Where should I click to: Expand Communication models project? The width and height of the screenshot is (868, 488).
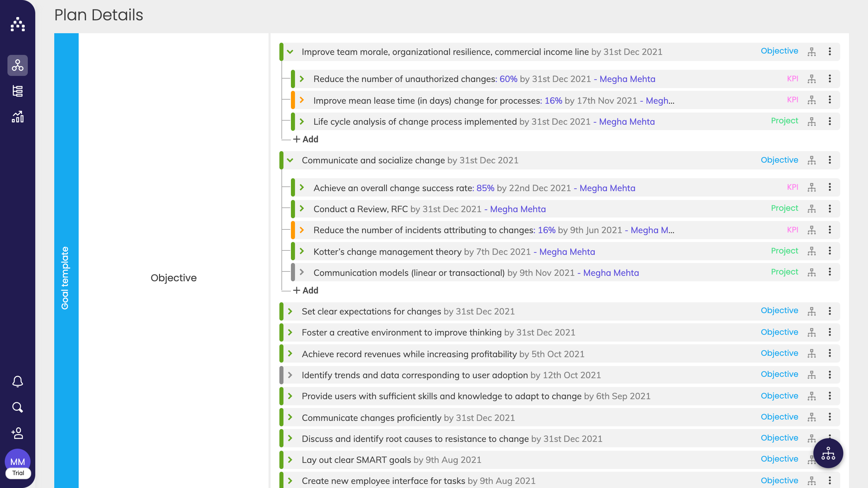(x=302, y=272)
